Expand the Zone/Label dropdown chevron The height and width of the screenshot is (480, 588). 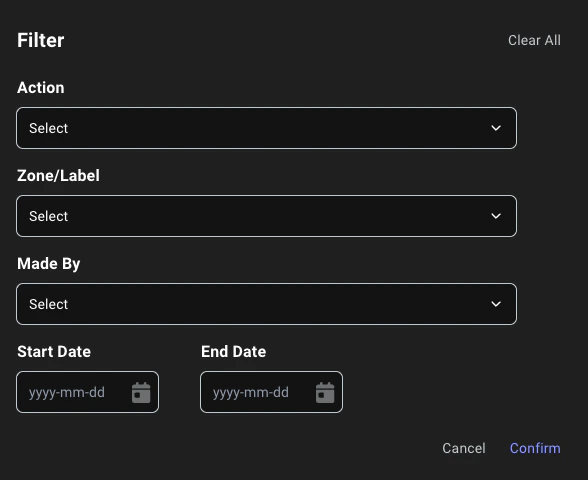496,216
